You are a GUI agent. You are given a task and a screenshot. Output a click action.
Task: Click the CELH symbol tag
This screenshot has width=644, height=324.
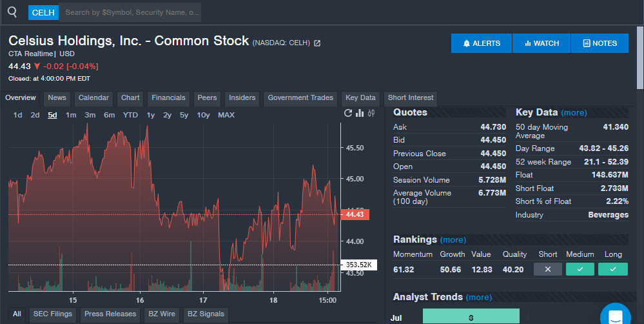coord(43,13)
